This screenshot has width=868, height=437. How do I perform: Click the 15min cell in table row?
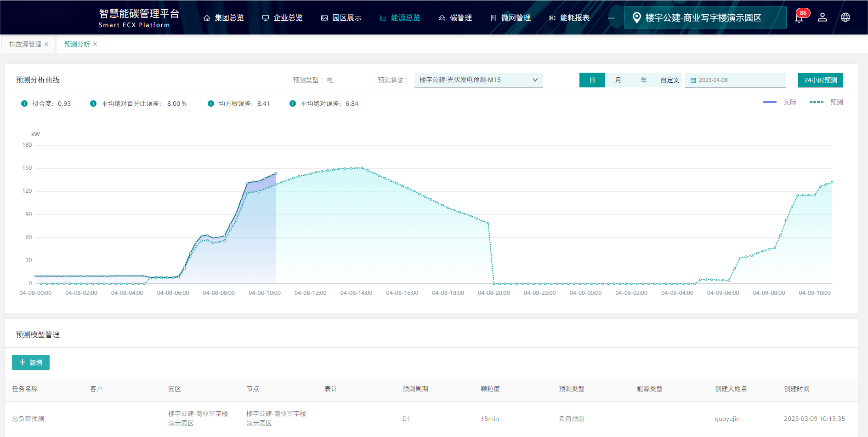(x=490, y=419)
